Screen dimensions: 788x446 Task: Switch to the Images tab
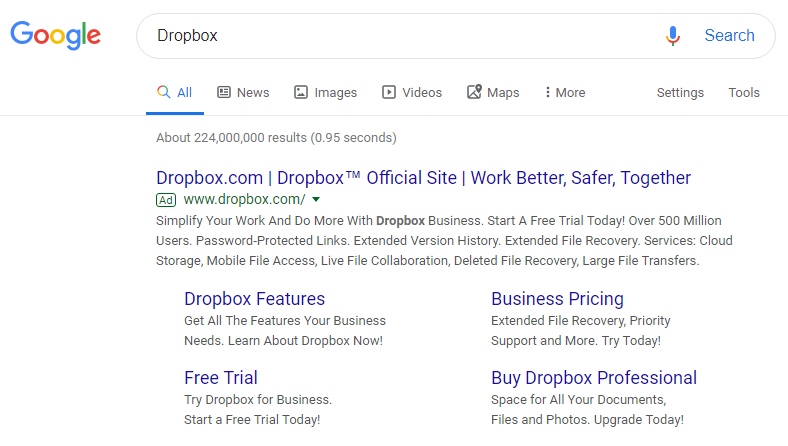click(x=326, y=93)
